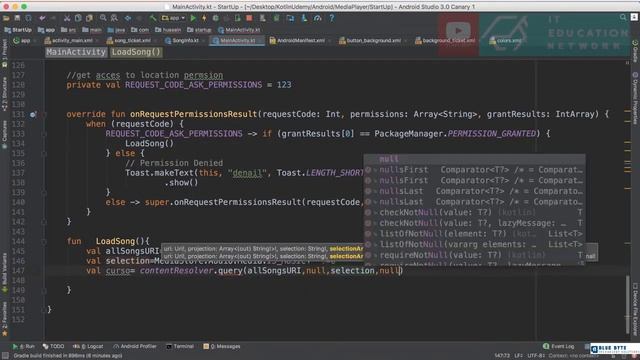Open the Android Profiler tool window
Viewport: 640px width, 360px height.
coord(135,346)
